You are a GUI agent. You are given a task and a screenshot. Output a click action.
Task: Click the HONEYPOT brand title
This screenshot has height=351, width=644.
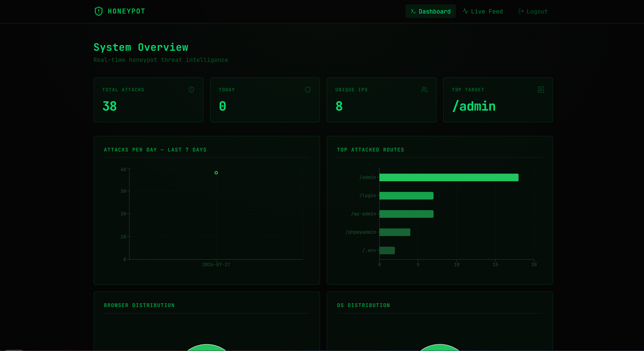click(x=126, y=11)
